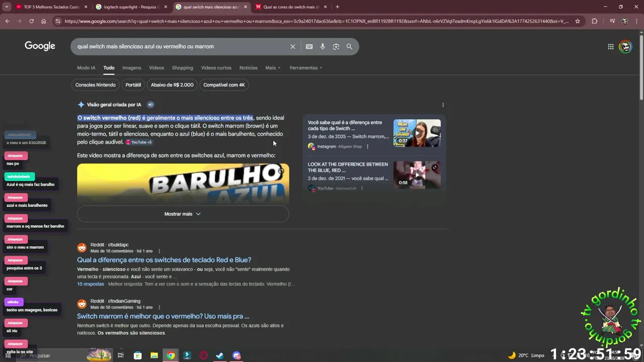
Task: Start voice search with the microphone icon
Action: (323, 46)
